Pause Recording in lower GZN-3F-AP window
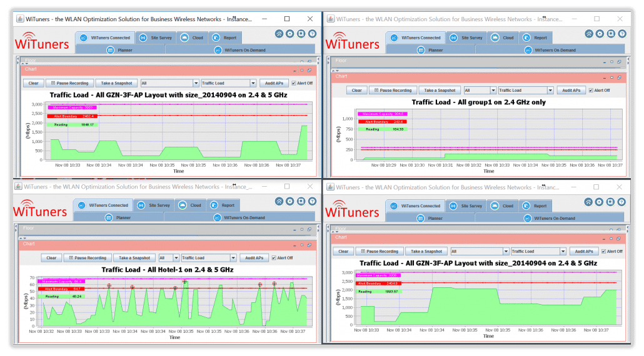Viewport: 644px width, 356px height. point(380,252)
